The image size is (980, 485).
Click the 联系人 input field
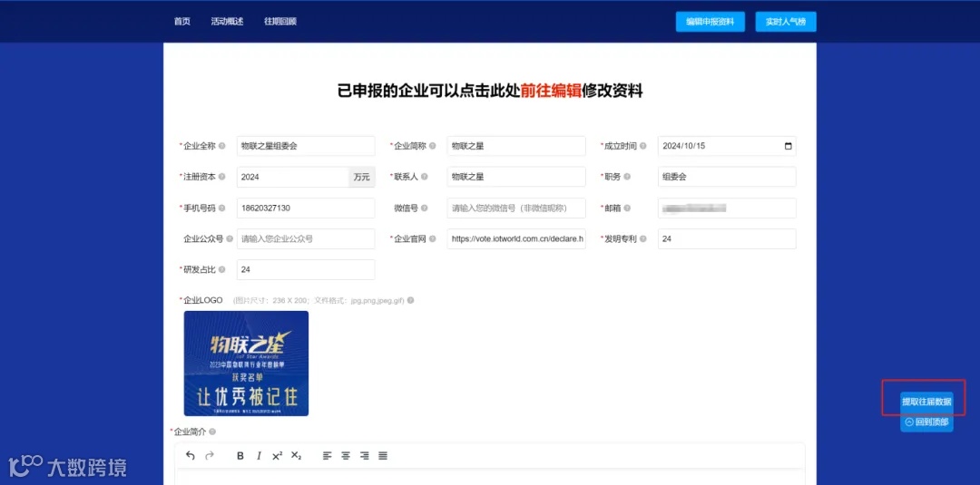click(516, 177)
